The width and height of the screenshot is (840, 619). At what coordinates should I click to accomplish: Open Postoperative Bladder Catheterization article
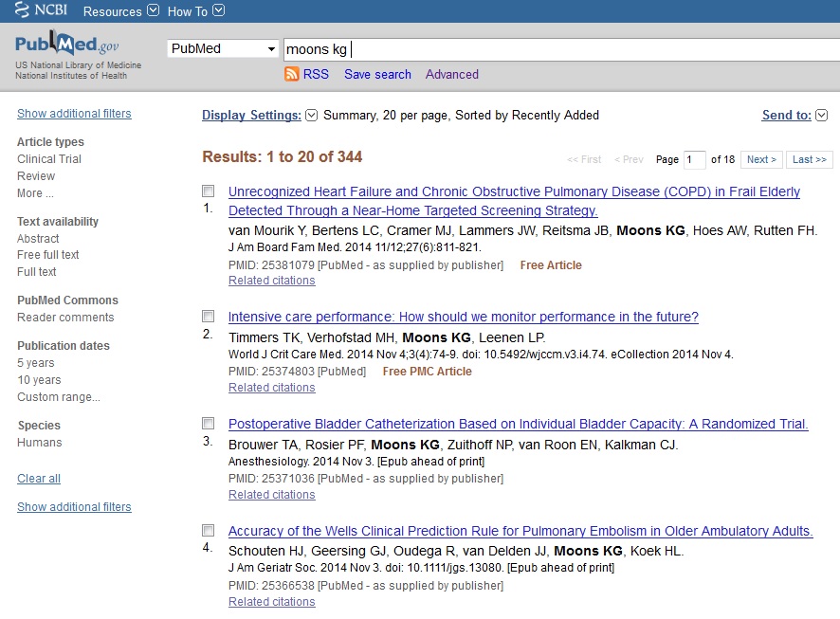pyautogui.click(x=518, y=424)
